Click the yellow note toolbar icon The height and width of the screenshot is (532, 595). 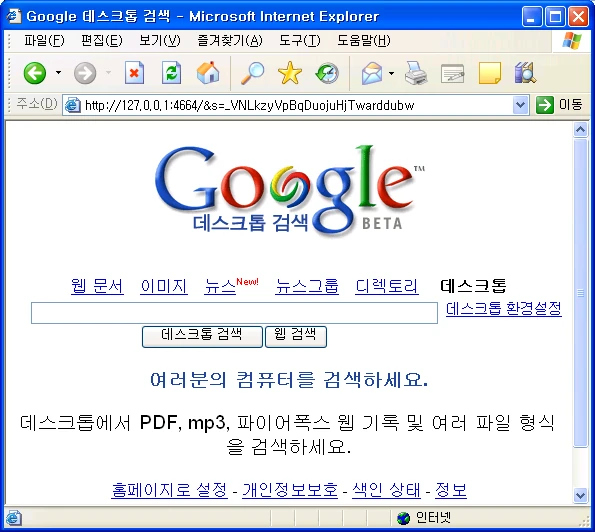pos(490,73)
